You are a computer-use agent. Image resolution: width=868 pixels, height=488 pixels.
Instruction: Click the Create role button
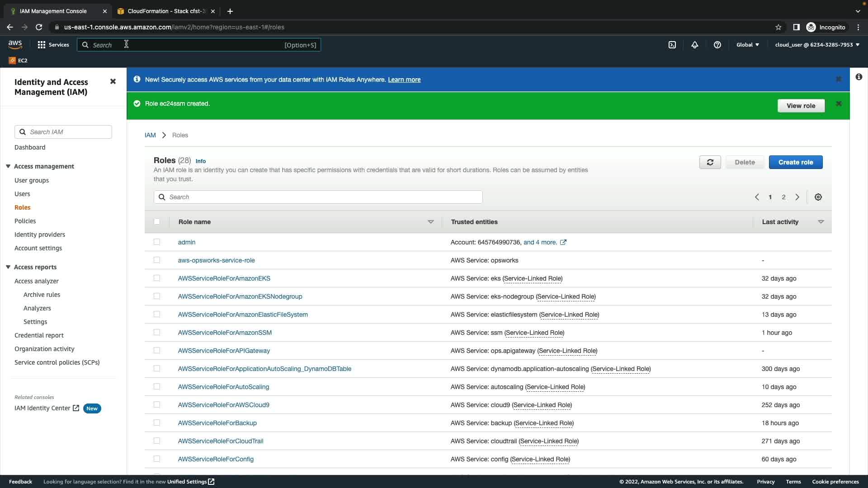795,162
